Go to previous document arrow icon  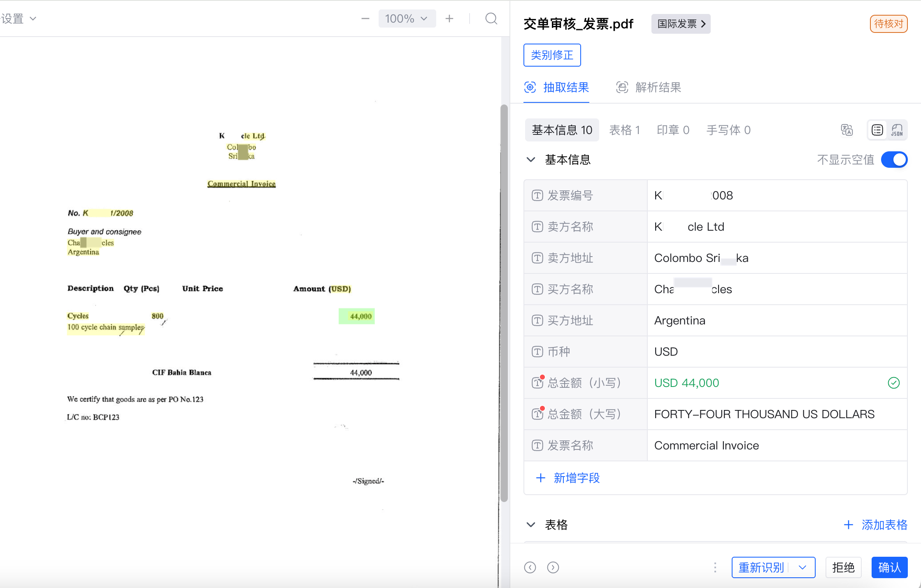(x=530, y=567)
